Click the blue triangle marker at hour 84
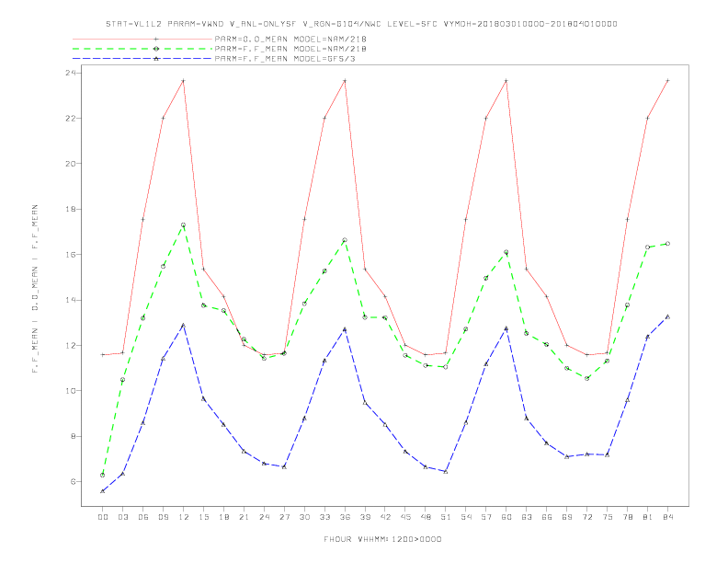 (x=667, y=316)
